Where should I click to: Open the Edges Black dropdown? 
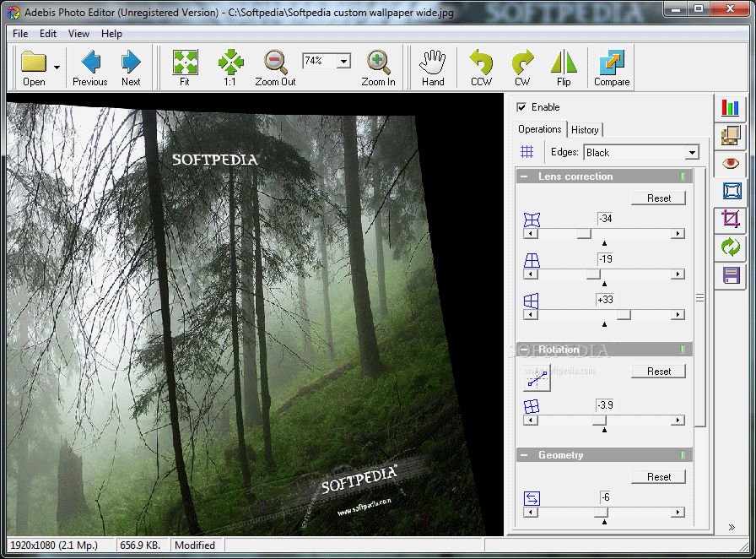tap(692, 153)
